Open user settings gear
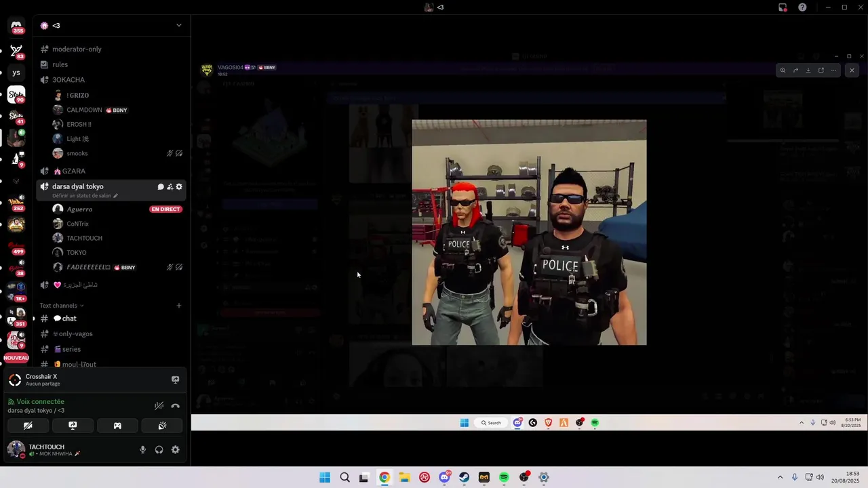 pos(175,449)
